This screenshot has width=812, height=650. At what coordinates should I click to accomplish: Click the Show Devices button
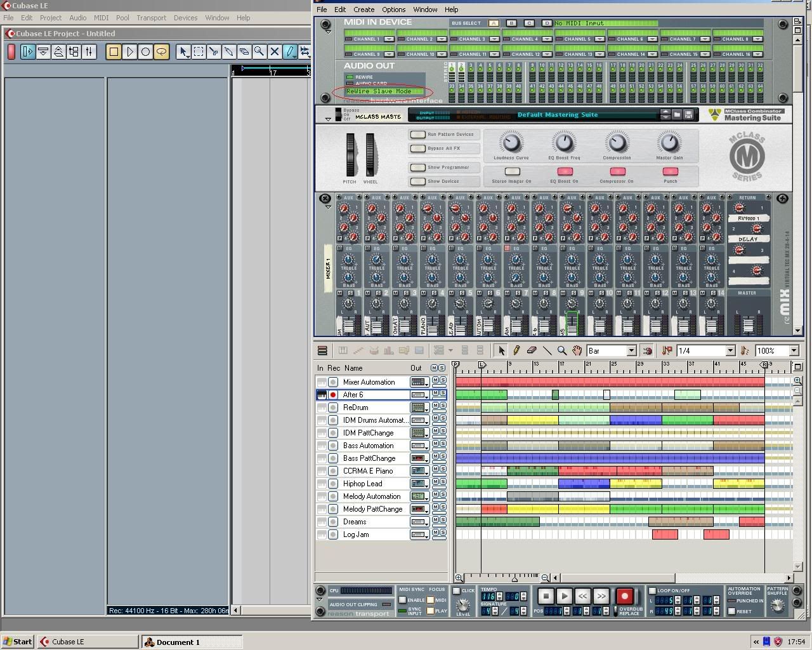coord(417,182)
